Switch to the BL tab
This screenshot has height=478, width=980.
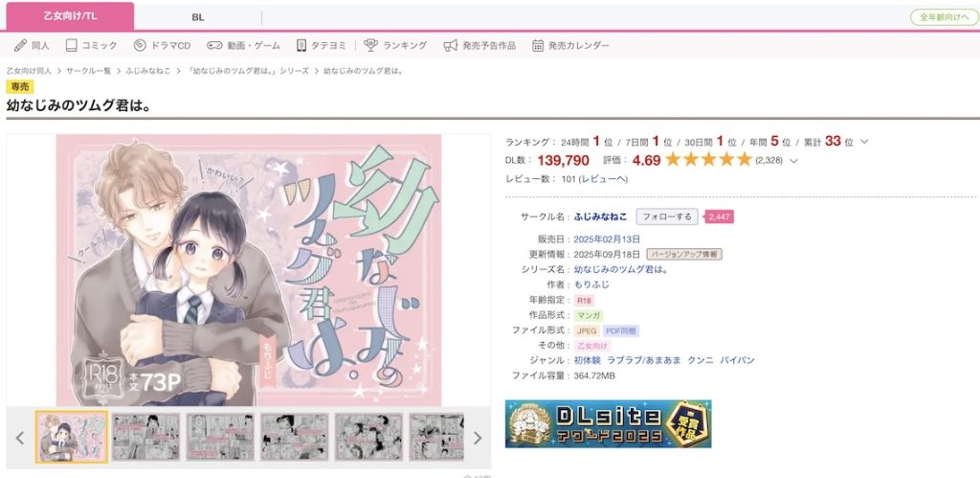(198, 17)
